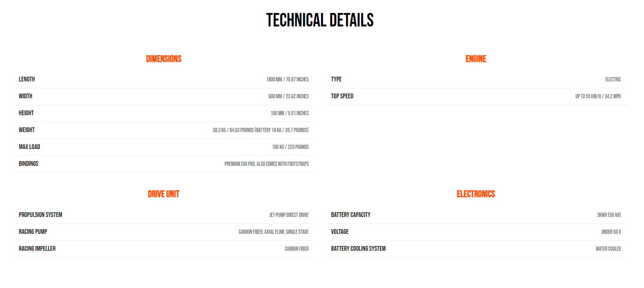Select the Water Cooled value text
This screenshot has height=288, width=644.
[x=608, y=249]
